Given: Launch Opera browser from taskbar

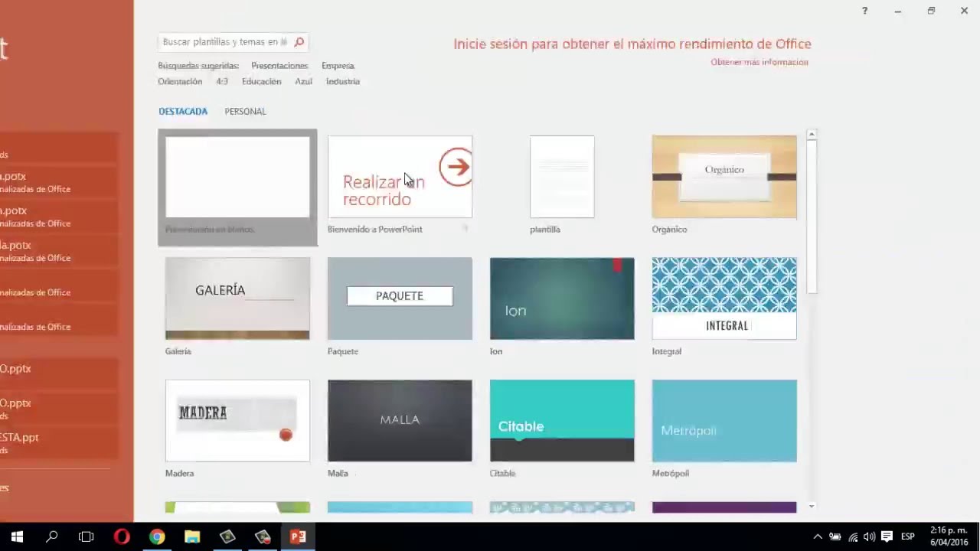Looking at the screenshot, I should click(122, 536).
